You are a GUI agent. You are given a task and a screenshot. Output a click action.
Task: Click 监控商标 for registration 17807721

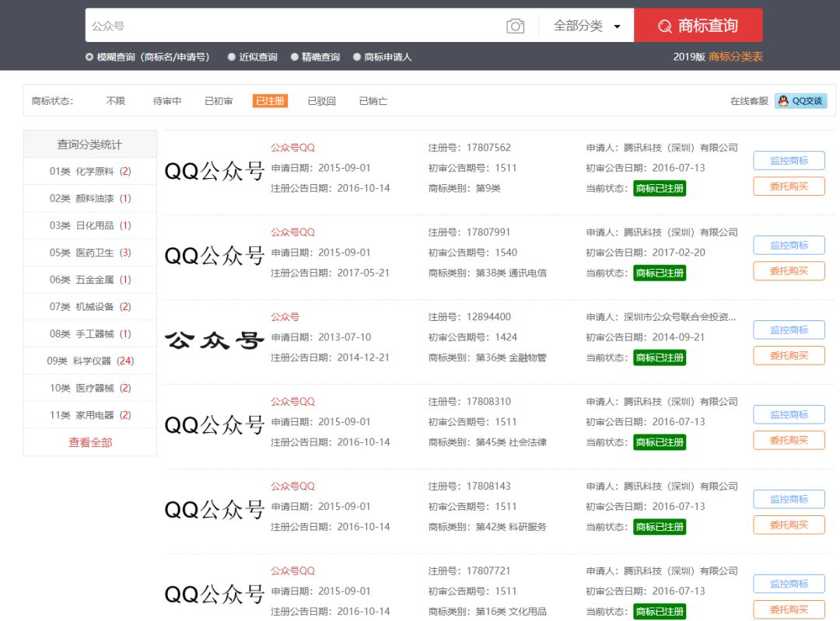pyautogui.click(x=789, y=584)
